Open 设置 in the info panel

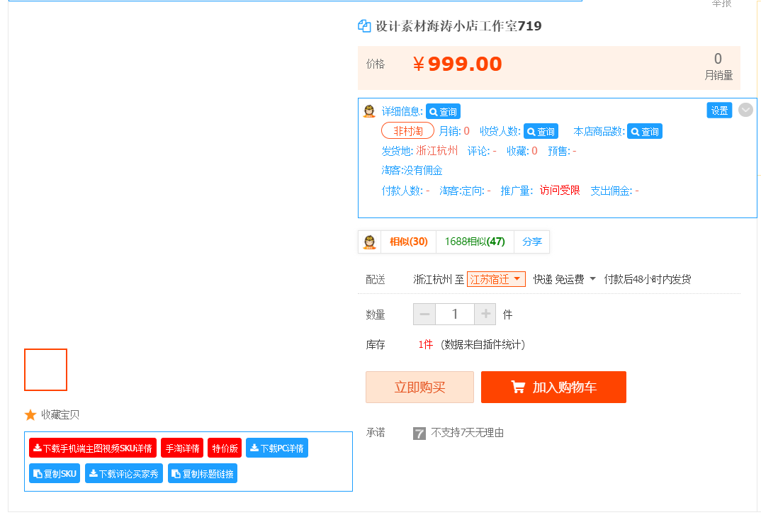pyautogui.click(x=718, y=111)
